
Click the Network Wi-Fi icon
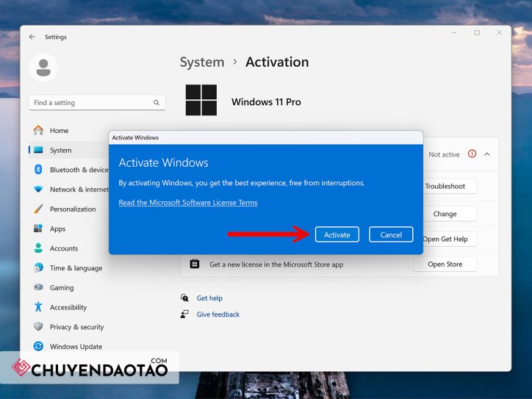click(38, 189)
